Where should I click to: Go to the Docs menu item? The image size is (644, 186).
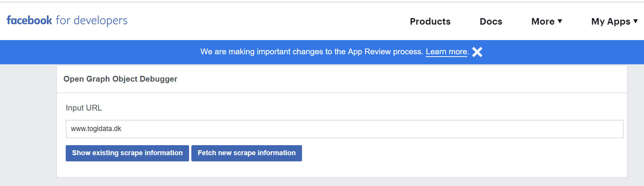(x=491, y=22)
